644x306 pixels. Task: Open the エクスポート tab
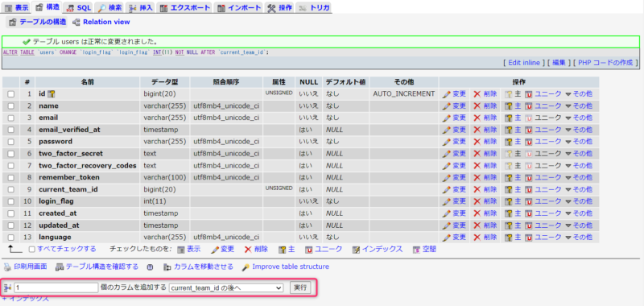tap(185, 7)
